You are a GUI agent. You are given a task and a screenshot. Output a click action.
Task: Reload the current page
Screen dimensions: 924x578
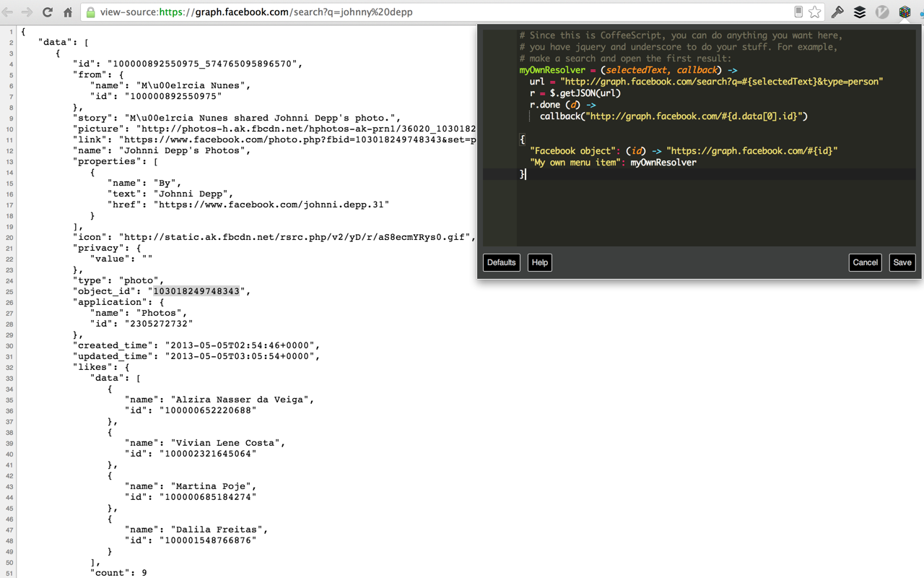[x=48, y=12]
